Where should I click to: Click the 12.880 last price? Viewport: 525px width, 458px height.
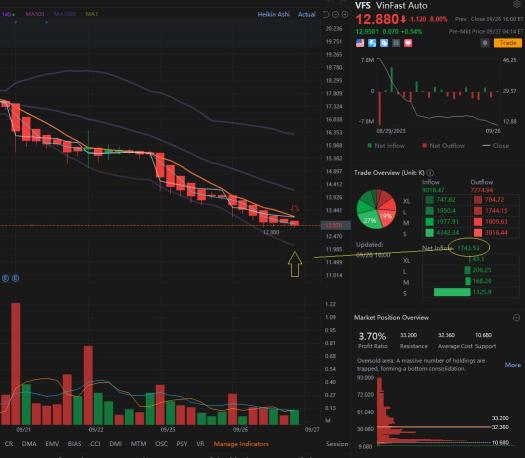[x=377, y=19]
